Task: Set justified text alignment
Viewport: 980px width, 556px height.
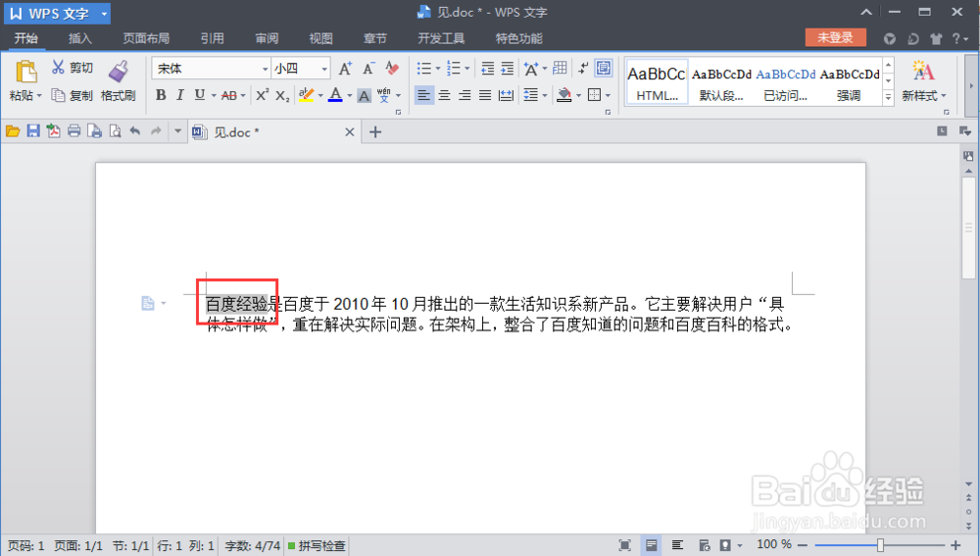Action: click(485, 95)
